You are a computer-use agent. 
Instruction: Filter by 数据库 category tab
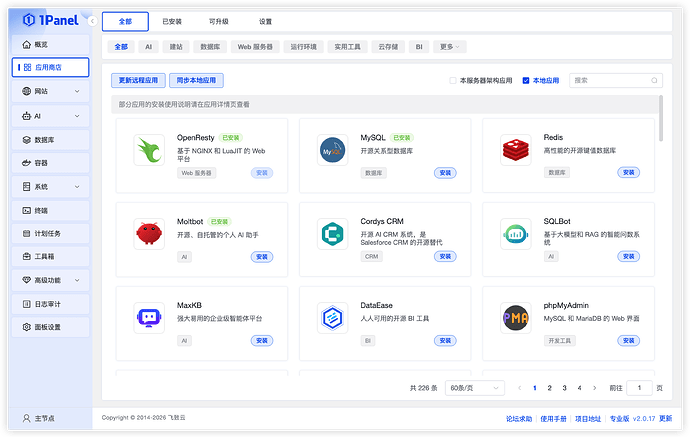pos(210,46)
